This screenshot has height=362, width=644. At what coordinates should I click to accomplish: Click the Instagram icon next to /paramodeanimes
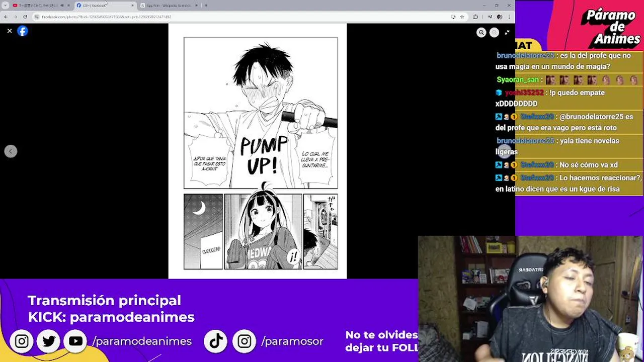point(22,341)
